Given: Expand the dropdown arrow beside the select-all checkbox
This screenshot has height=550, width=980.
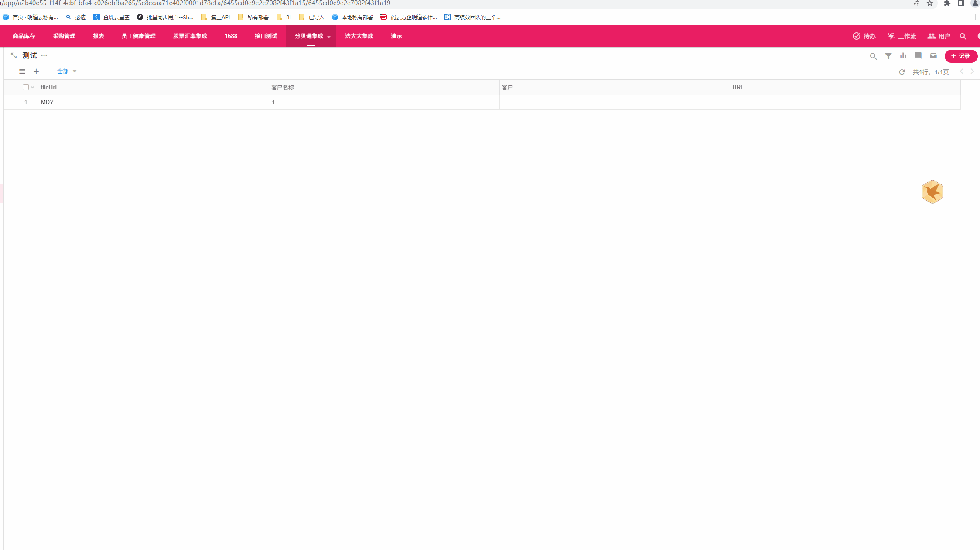Looking at the screenshot, I should tap(32, 87).
